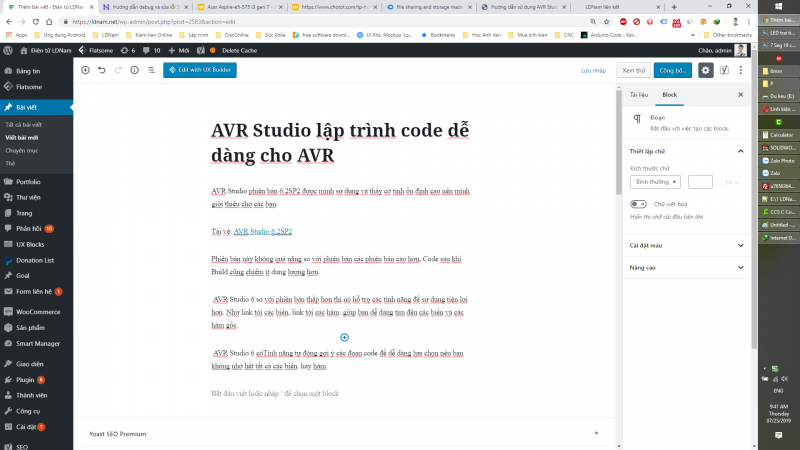Open WooCommerce in the admin sidebar

[x=35, y=312]
